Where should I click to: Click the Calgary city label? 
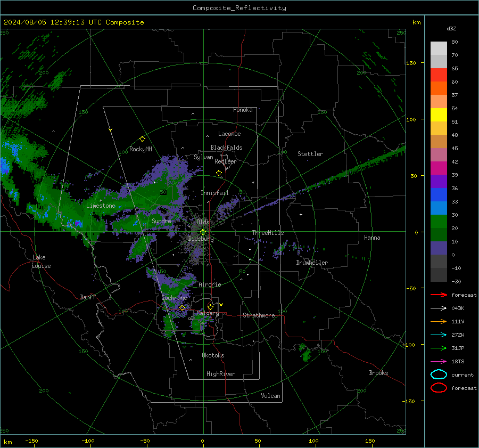pyautogui.click(x=208, y=313)
